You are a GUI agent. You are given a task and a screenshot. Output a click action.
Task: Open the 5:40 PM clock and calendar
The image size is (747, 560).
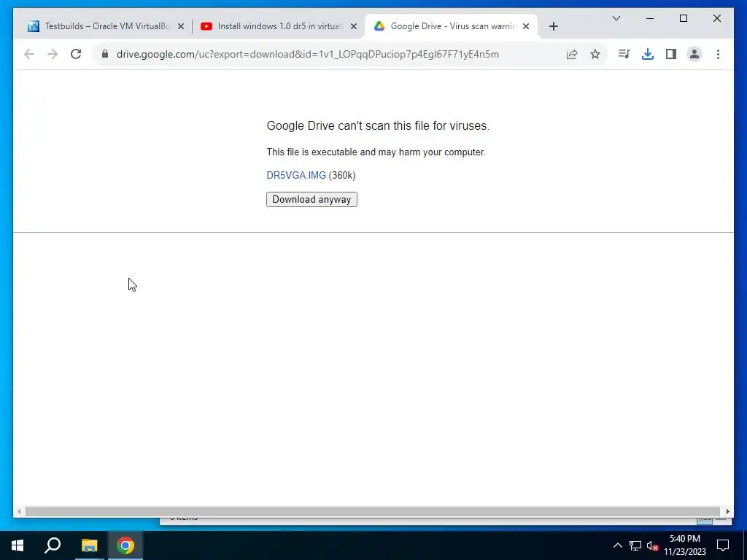coord(684,545)
